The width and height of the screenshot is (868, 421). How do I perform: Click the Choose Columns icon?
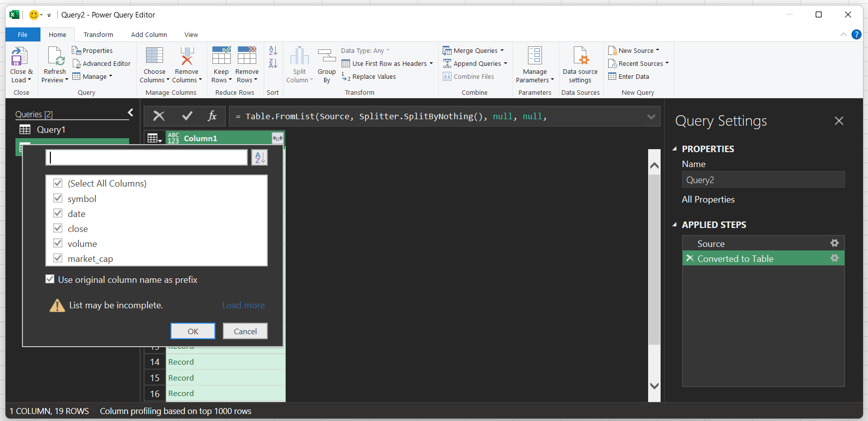click(155, 56)
